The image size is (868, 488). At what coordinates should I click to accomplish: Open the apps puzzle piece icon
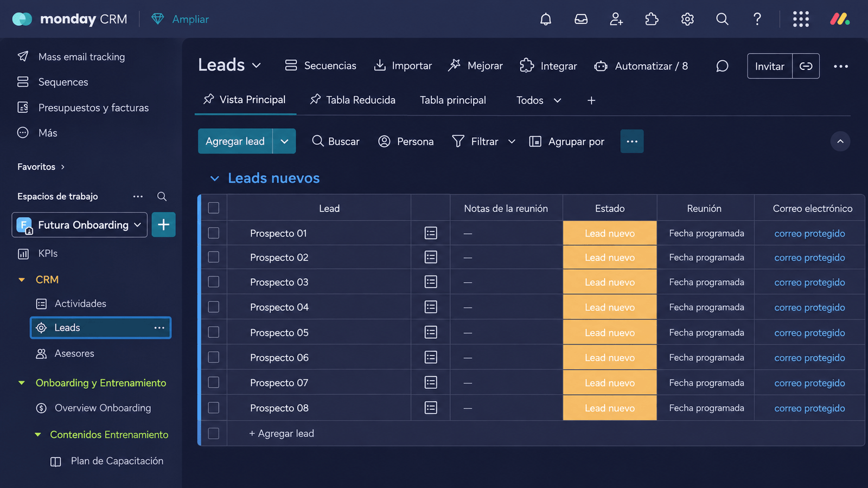pos(652,20)
